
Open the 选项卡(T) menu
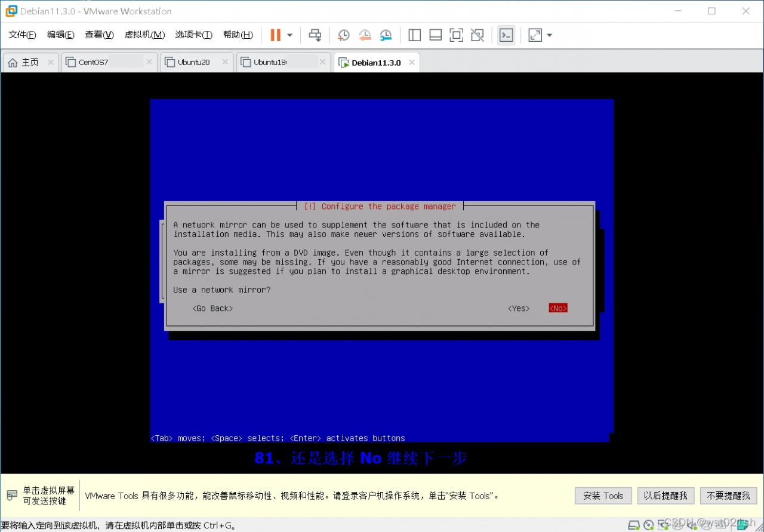point(193,35)
